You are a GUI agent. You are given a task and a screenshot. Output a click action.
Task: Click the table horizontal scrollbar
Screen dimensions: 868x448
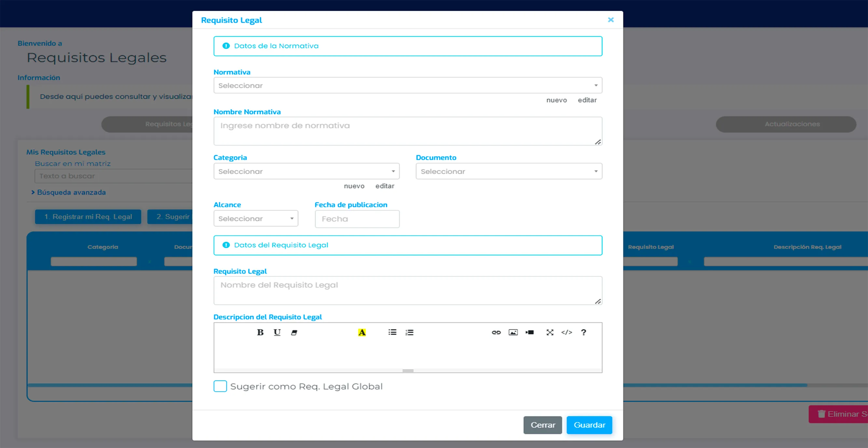click(x=417, y=385)
